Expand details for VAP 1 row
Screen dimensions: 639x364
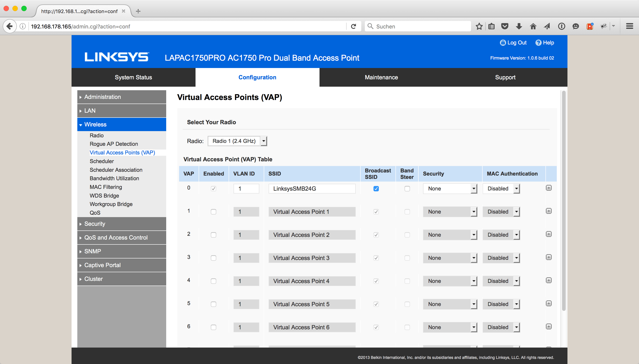point(549,211)
